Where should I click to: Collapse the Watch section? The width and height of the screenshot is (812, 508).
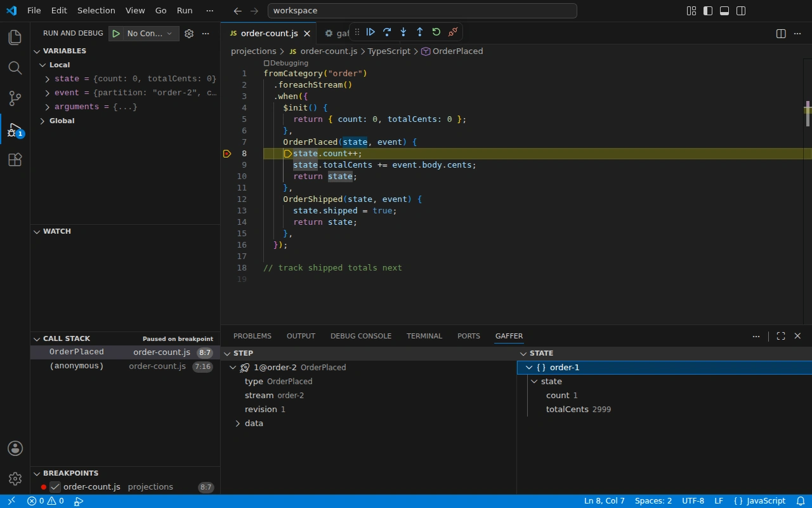(x=36, y=231)
